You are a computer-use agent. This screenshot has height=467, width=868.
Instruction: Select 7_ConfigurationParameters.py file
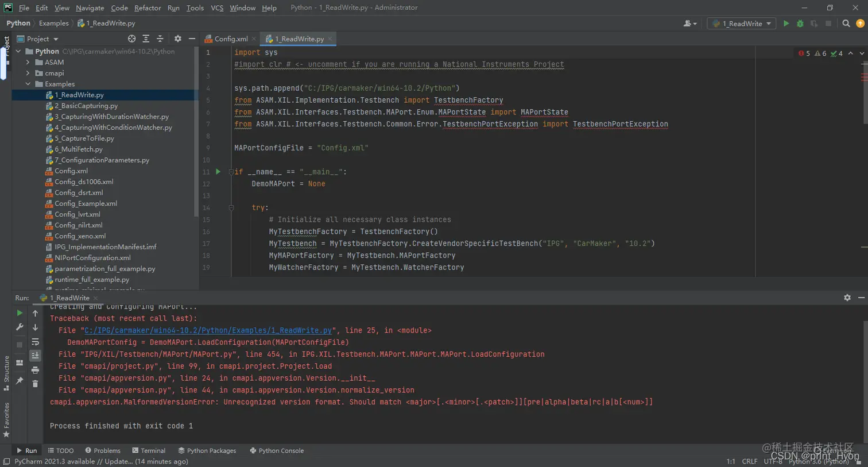click(102, 160)
